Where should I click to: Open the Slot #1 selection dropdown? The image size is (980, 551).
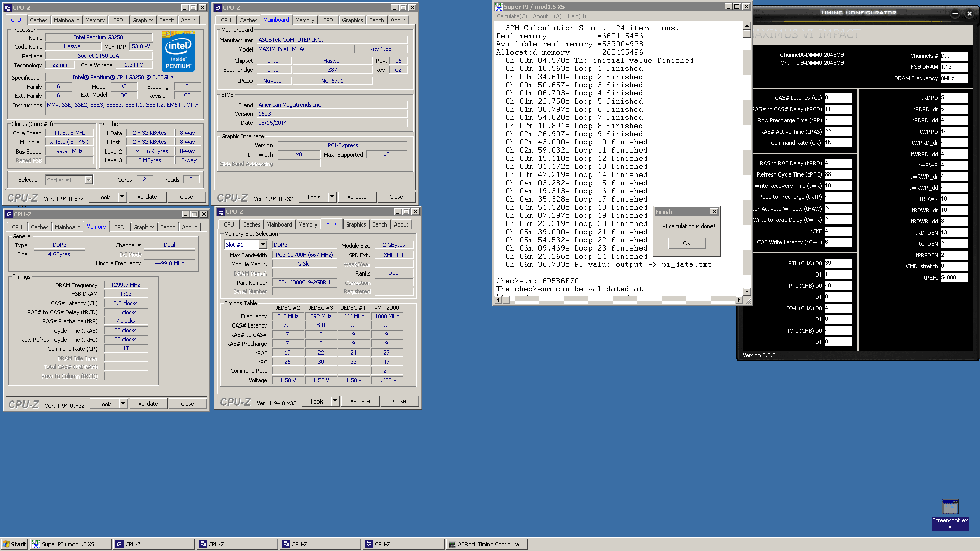click(x=263, y=245)
